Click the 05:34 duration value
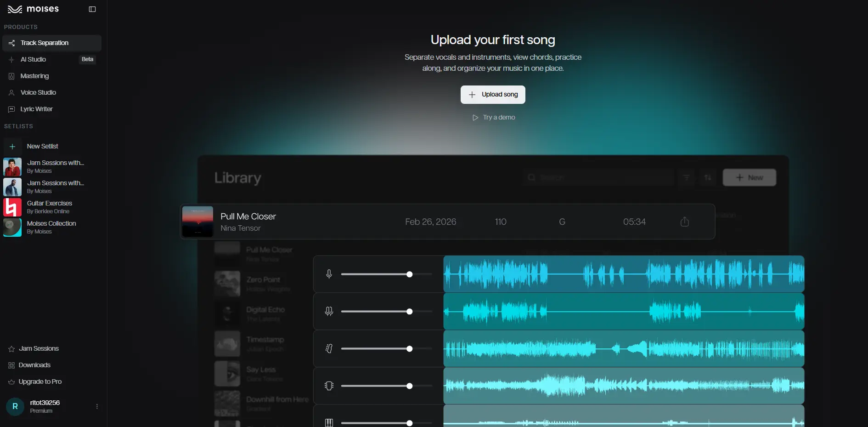The image size is (868, 427). pos(634,222)
